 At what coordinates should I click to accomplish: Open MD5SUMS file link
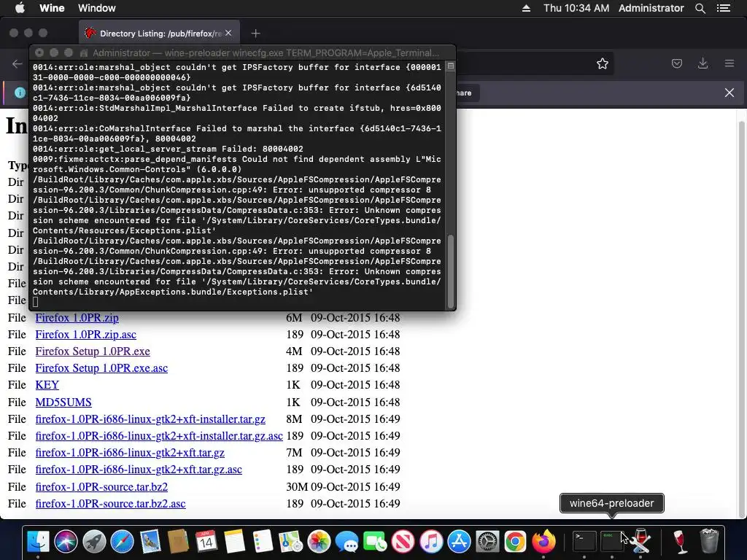63,402
